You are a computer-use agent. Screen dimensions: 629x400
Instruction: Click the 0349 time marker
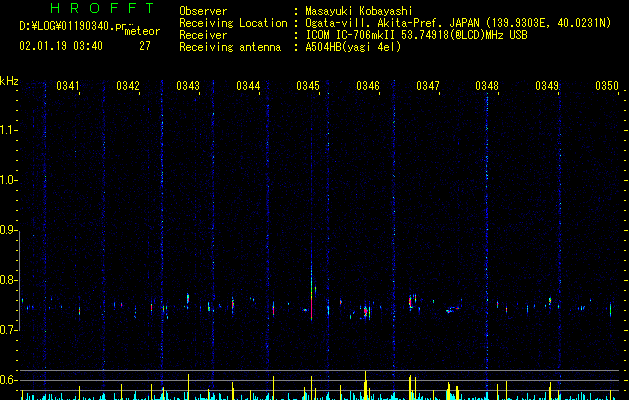coord(547,85)
